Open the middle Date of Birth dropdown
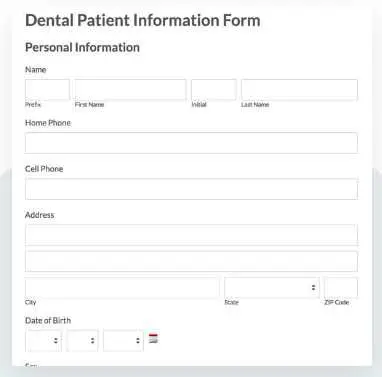This screenshot has width=382, height=377. pos(82,340)
